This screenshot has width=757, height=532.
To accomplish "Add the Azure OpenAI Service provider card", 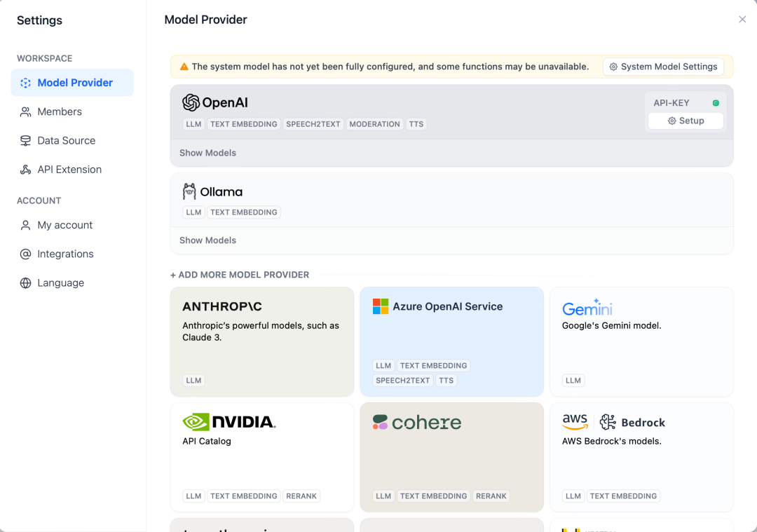I will (x=451, y=342).
